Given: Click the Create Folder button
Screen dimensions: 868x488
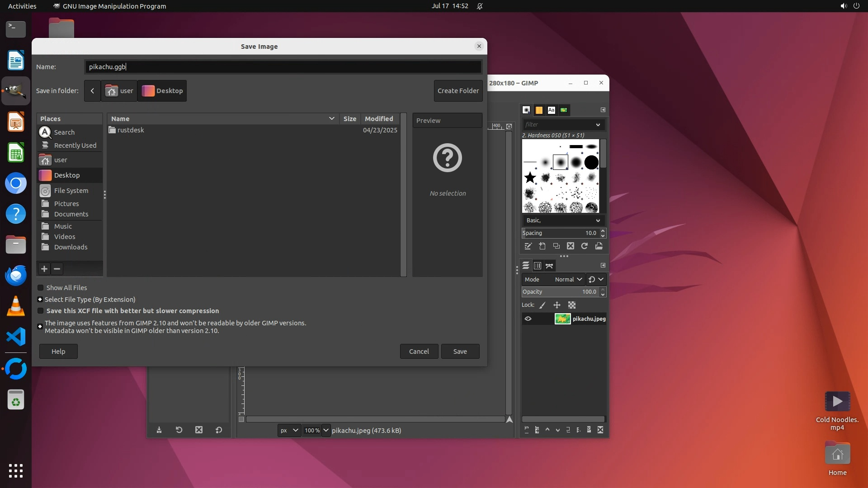Looking at the screenshot, I should click(x=458, y=91).
